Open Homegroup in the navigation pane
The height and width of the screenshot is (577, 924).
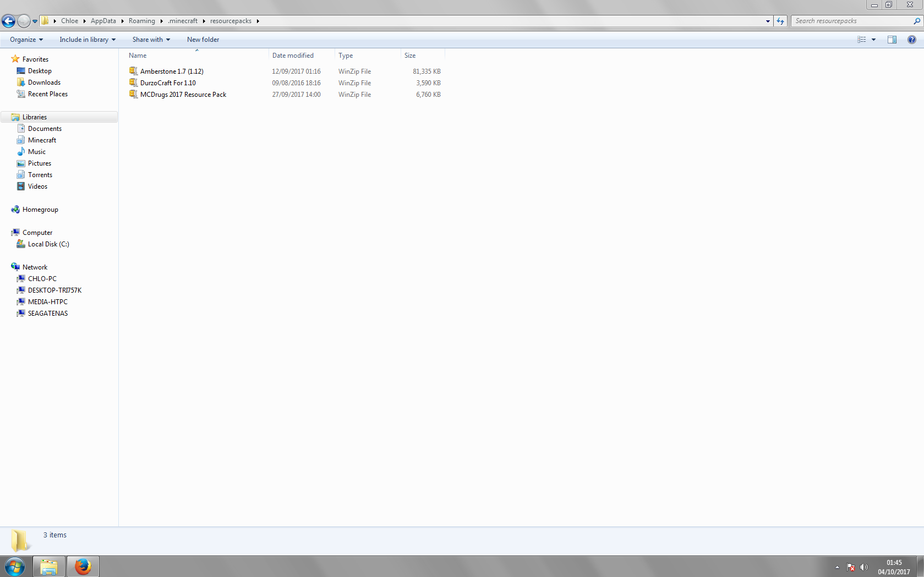40,210
